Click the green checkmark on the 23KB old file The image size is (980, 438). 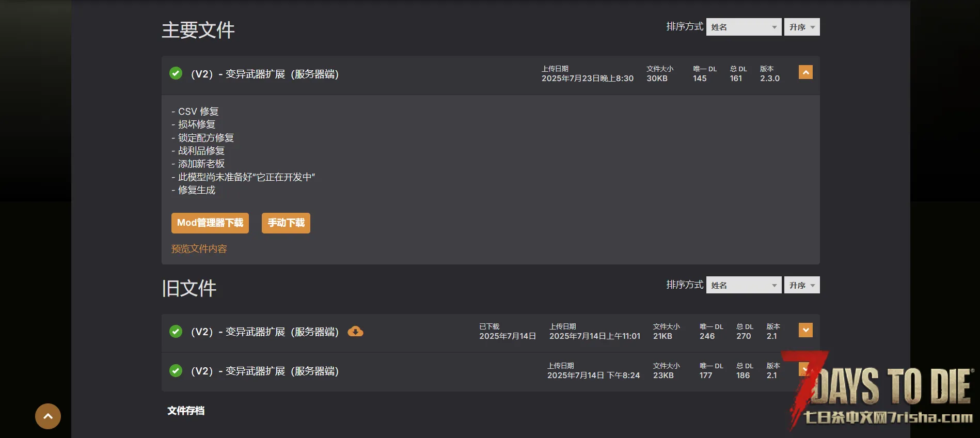tap(176, 371)
